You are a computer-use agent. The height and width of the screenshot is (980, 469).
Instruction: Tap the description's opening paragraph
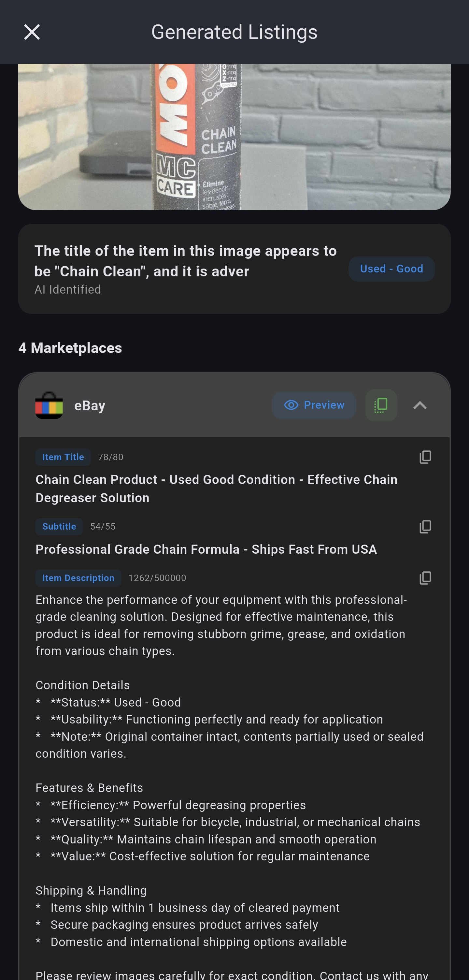[221, 625]
